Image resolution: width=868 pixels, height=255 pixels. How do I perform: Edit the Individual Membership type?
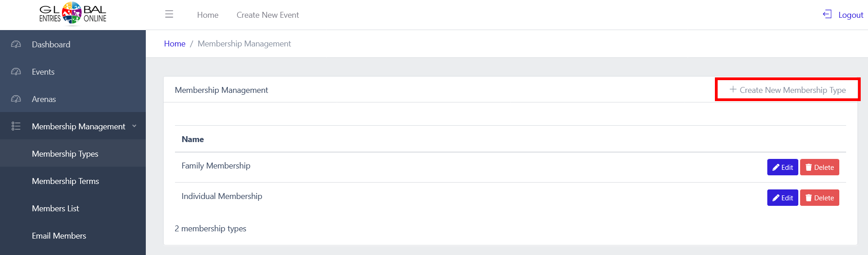(x=782, y=198)
